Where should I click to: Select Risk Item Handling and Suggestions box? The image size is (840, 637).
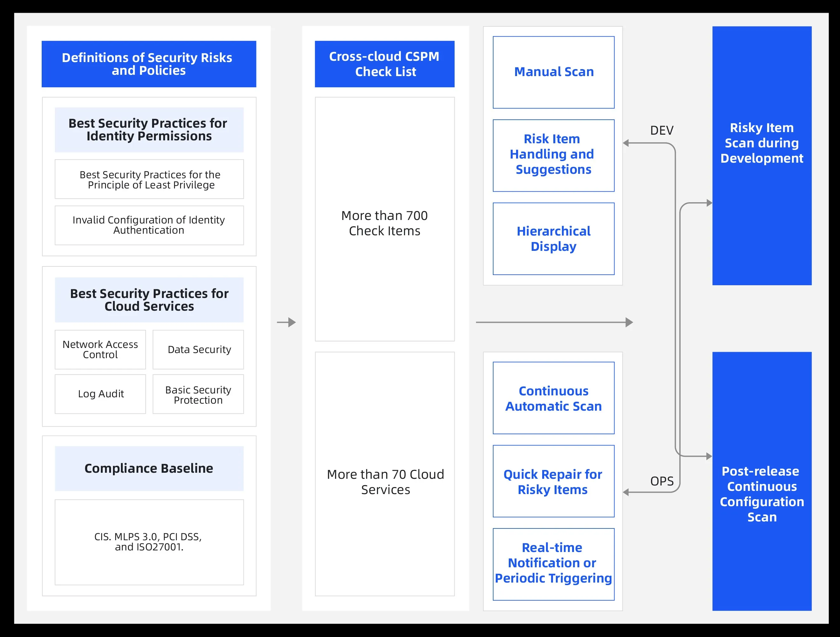coord(553,155)
